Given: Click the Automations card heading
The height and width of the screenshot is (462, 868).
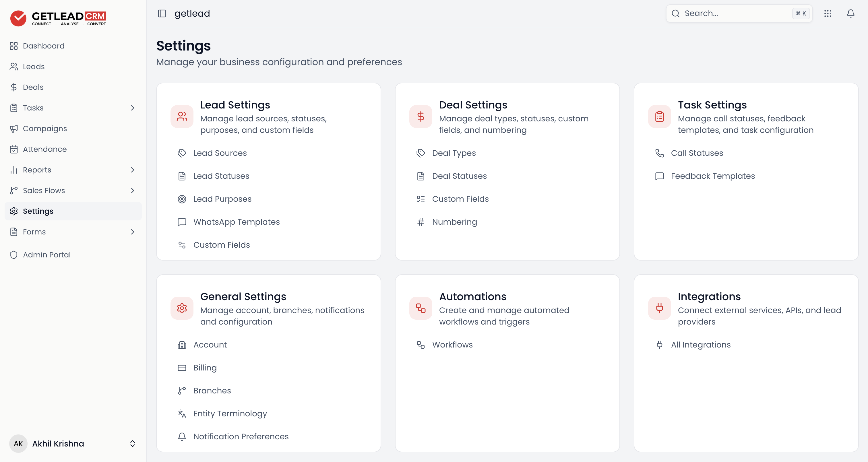Looking at the screenshot, I should click(x=472, y=296).
